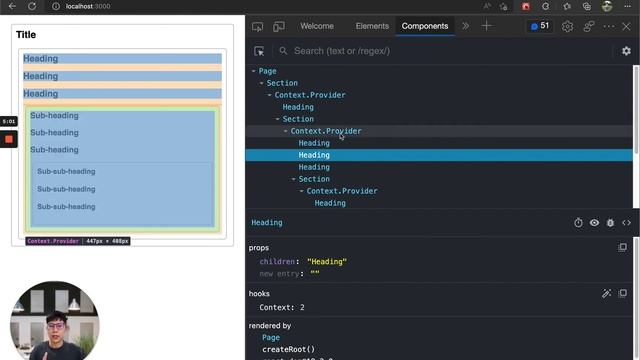
Task: Click the first Heading on the page
Action: (40, 58)
